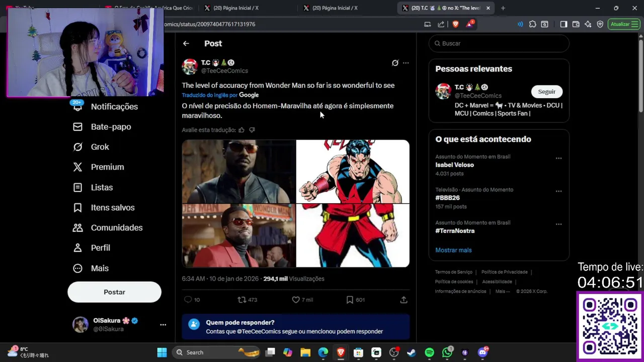Open Termos de Serviço footer link
This screenshot has width=644, height=362.
(x=453, y=272)
